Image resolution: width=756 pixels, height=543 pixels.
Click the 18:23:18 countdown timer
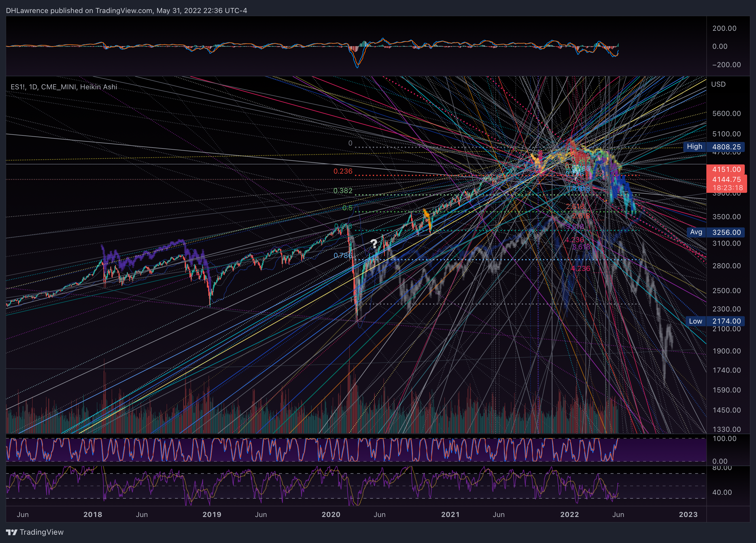point(728,188)
